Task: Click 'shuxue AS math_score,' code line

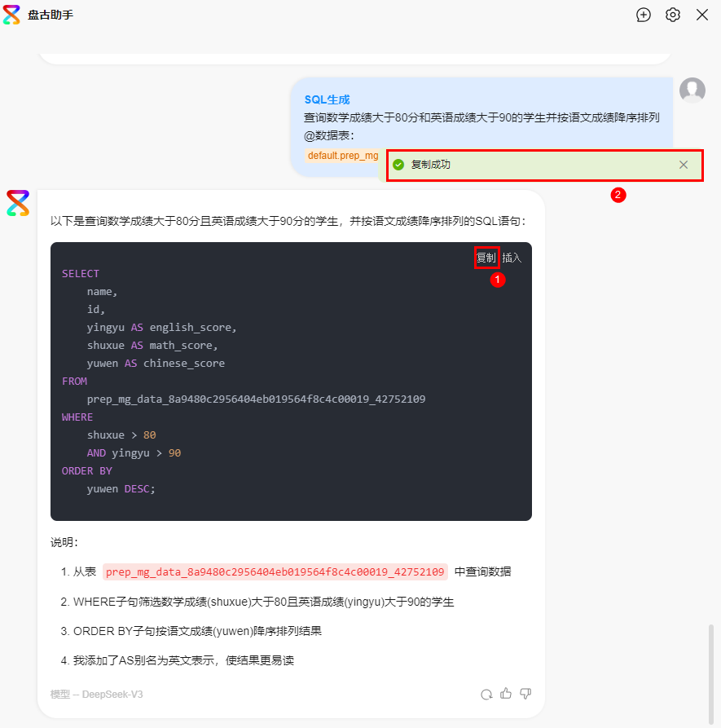Action: [x=152, y=346]
